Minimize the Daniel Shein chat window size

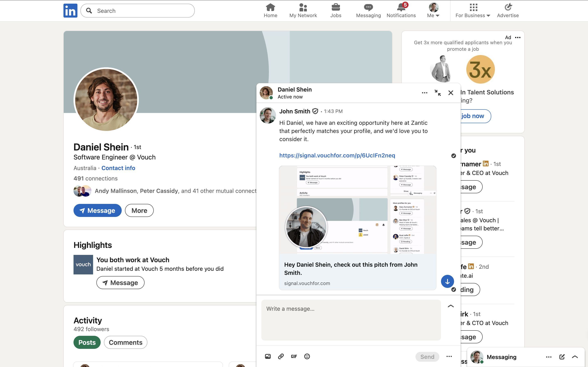(437, 93)
